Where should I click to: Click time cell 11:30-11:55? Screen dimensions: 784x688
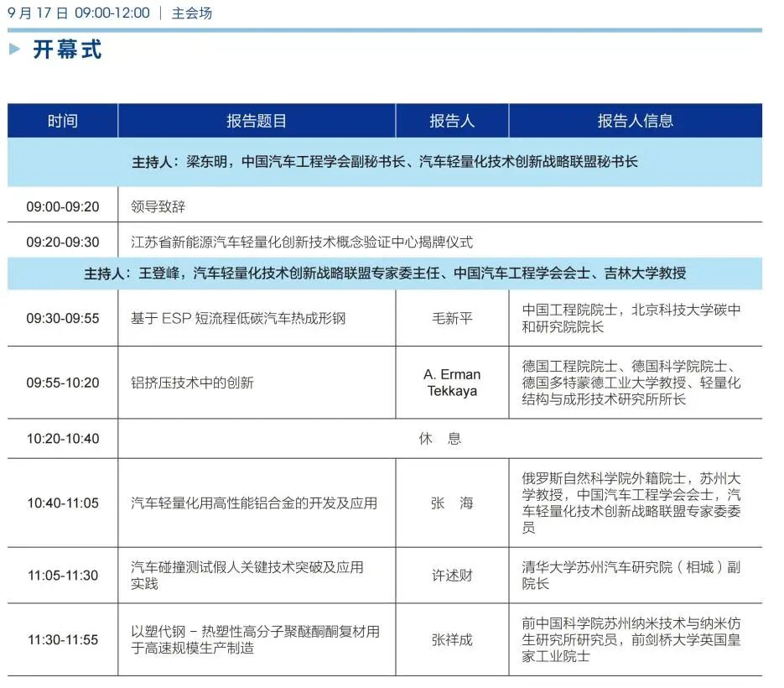(x=63, y=640)
